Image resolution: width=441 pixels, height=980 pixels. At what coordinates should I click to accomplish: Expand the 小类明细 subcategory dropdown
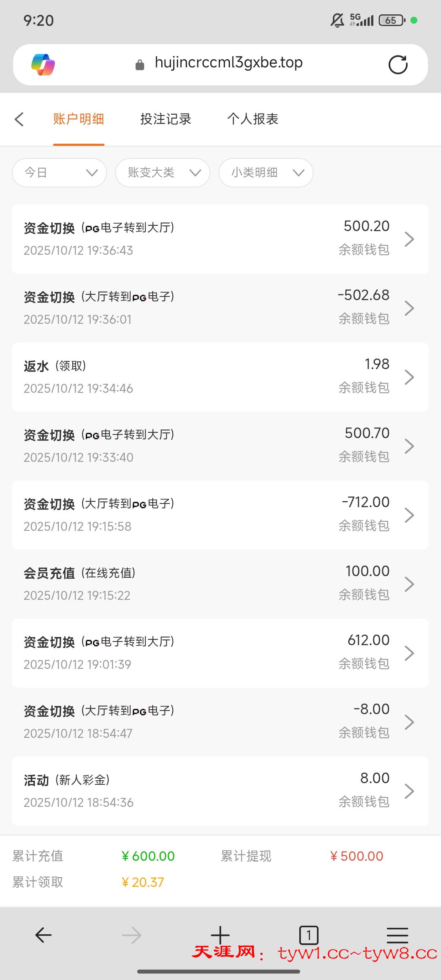click(266, 173)
